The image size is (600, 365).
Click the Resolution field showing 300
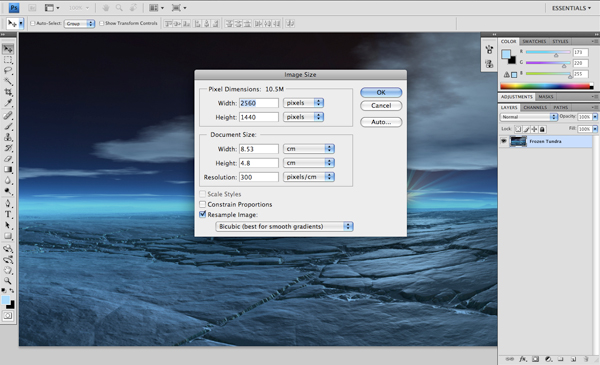pyautogui.click(x=259, y=177)
